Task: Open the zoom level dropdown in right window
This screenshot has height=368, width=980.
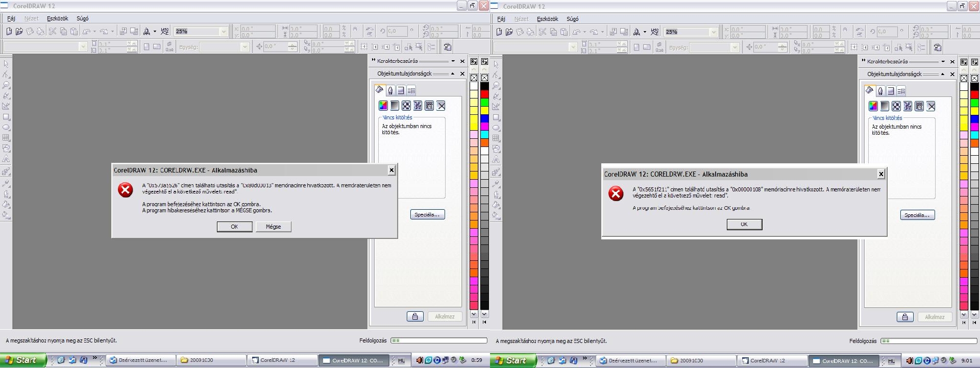Action: pyautogui.click(x=713, y=32)
